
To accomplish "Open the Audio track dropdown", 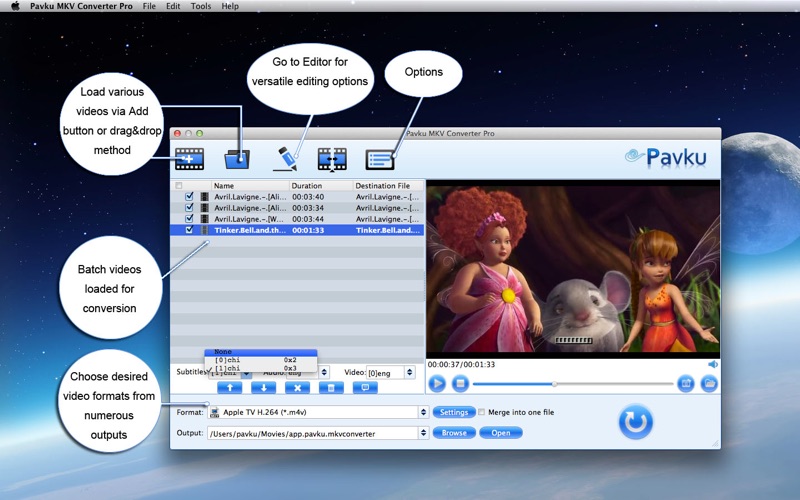I will (324, 373).
